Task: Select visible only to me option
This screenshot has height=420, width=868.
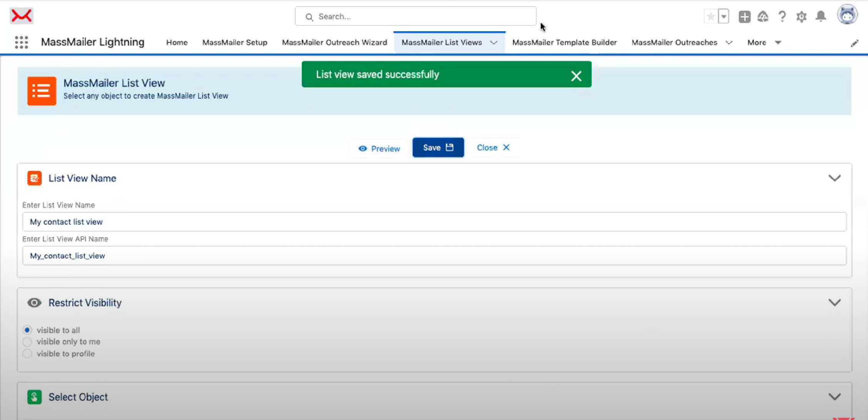Action: [x=27, y=342]
